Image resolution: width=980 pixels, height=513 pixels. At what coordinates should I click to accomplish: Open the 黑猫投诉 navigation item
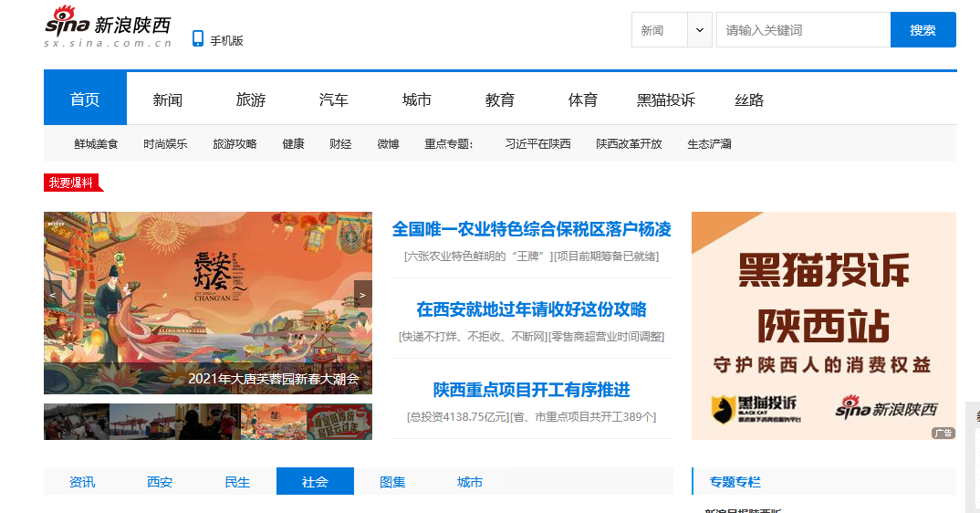[666, 99]
